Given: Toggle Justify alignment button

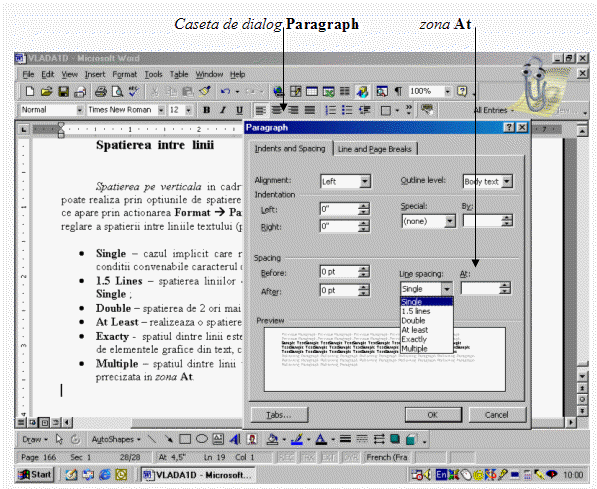Looking at the screenshot, I should pyautogui.click(x=310, y=110).
